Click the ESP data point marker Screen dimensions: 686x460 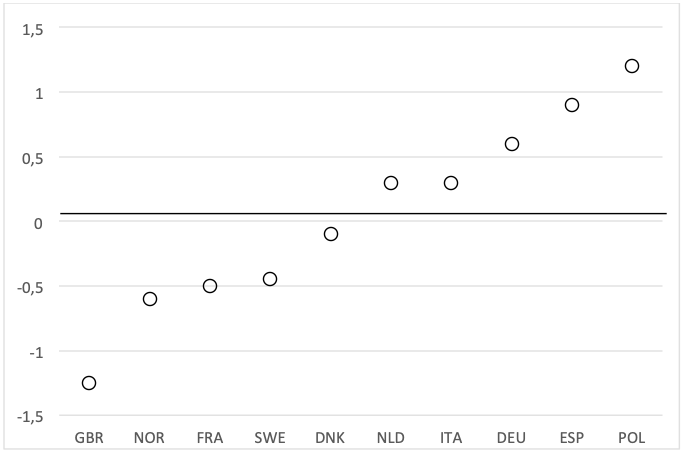coord(572,105)
